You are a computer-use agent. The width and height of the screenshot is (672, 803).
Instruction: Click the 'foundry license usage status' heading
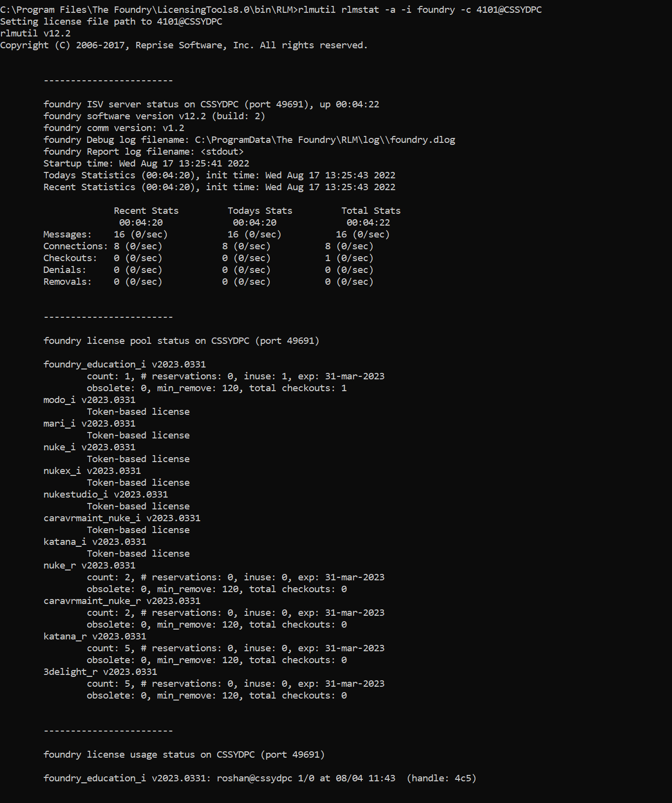(x=184, y=755)
